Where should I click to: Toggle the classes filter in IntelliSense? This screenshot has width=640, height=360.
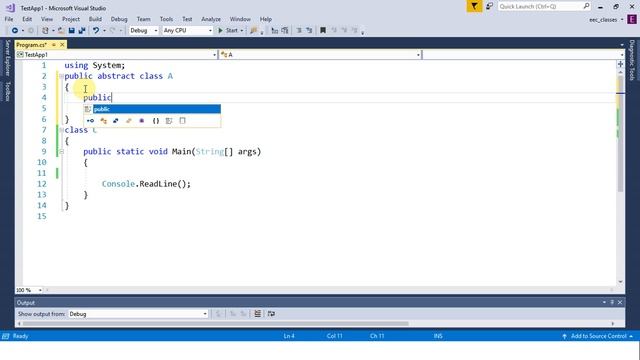click(x=103, y=121)
